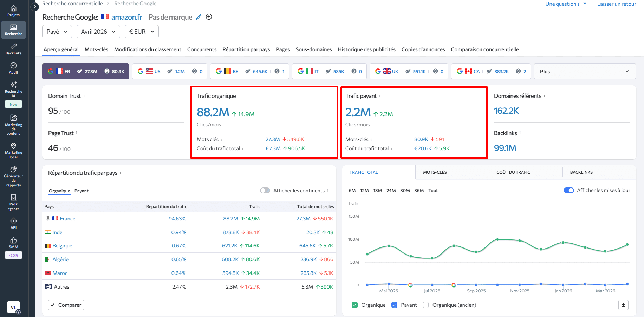This screenshot has width=644, height=317.
Task: Select the CA Google region button
Action: (x=491, y=71)
